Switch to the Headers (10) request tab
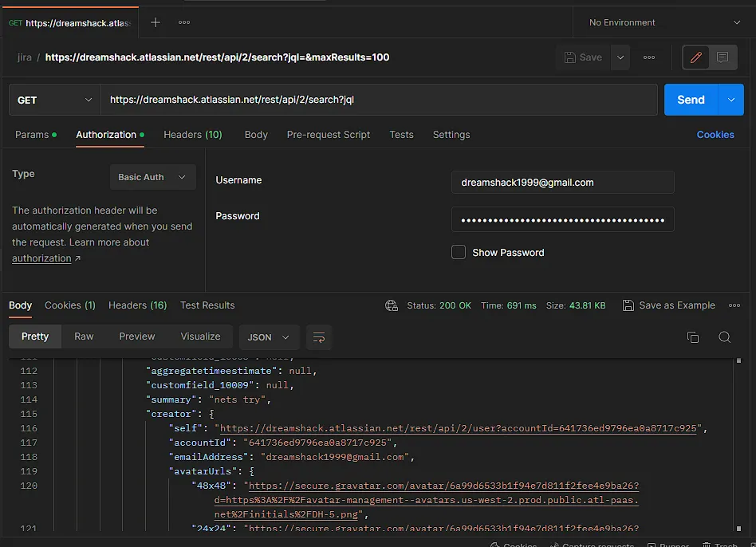The height and width of the screenshot is (547, 756). click(x=192, y=135)
